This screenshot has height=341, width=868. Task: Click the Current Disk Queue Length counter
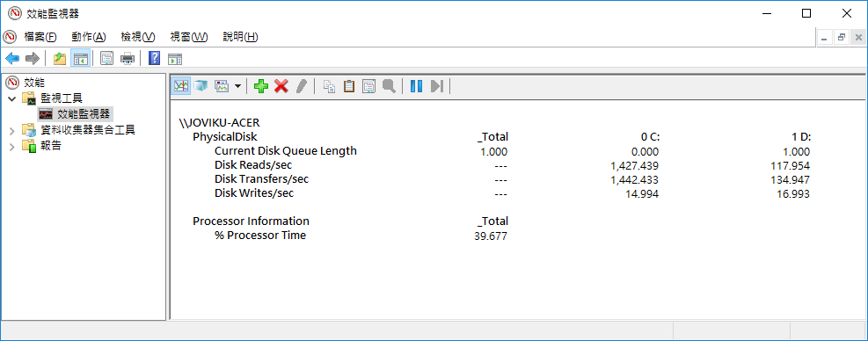[286, 151]
